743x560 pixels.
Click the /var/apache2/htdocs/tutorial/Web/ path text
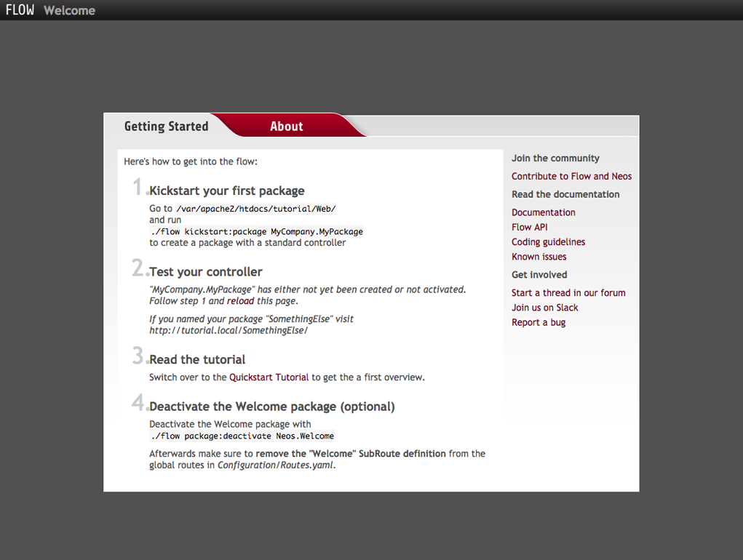click(x=255, y=208)
